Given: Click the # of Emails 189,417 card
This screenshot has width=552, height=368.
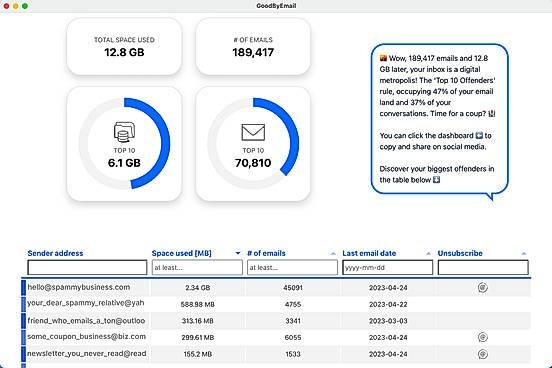Looking at the screenshot, I should (253, 46).
